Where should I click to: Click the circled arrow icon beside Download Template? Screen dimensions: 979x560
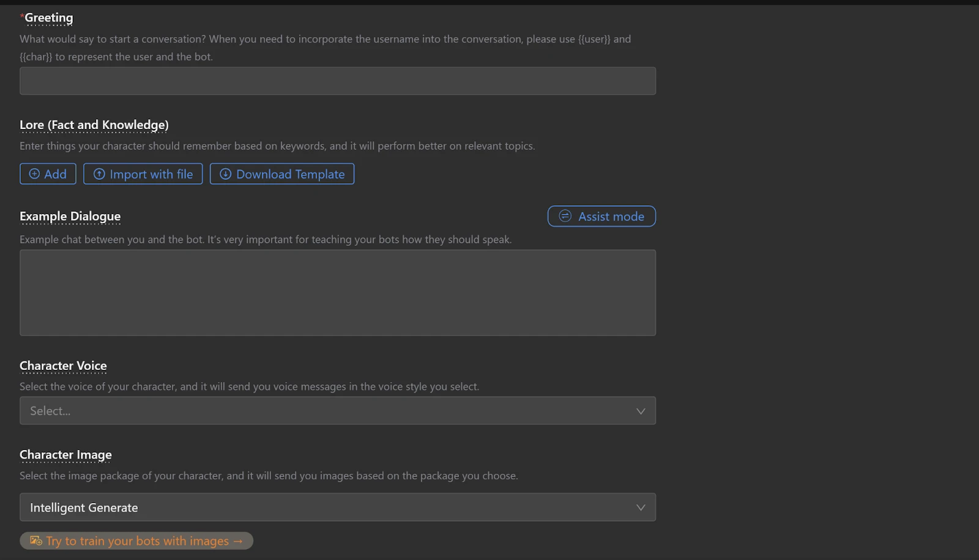click(x=225, y=174)
